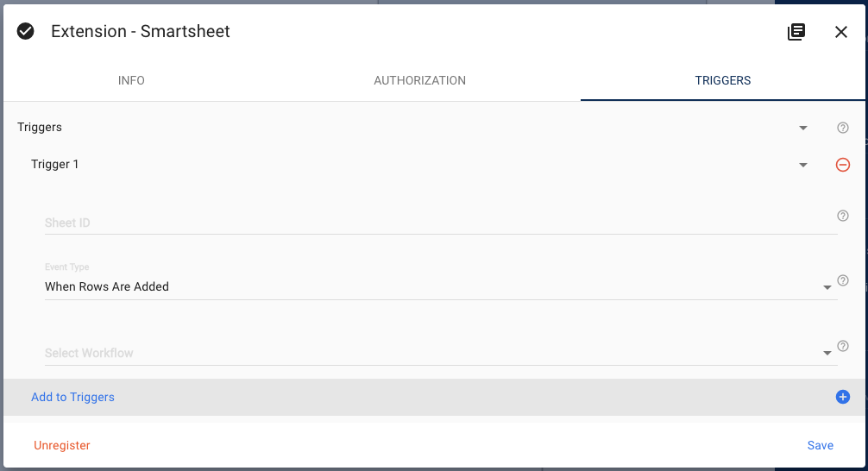The width and height of the screenshot is (868, 471).
Task: Close the Extension - Smartsheet dialog
Action: tap(841, 32)
